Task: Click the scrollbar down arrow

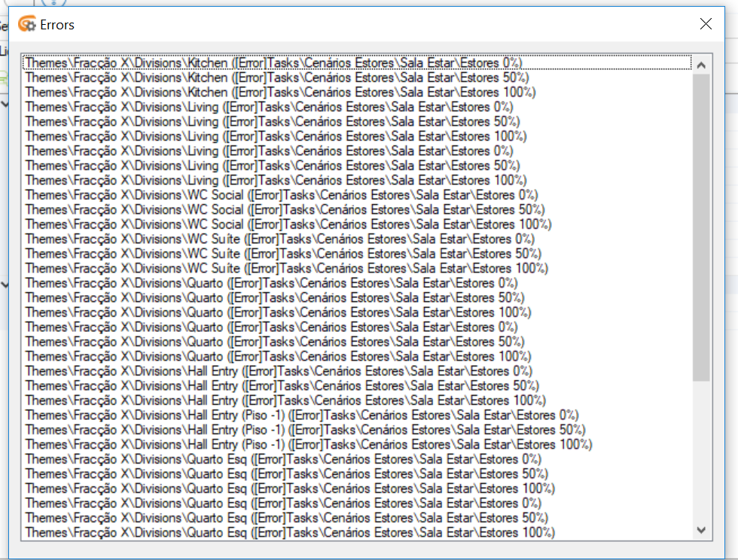Action: (x=701, y=531)
